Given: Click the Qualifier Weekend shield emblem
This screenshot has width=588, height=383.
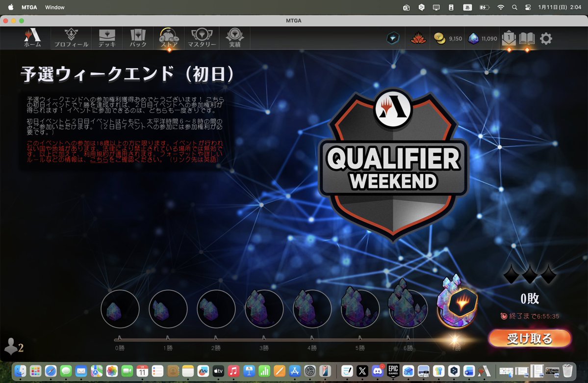Looking at the screenshot, I should [393, 165].
